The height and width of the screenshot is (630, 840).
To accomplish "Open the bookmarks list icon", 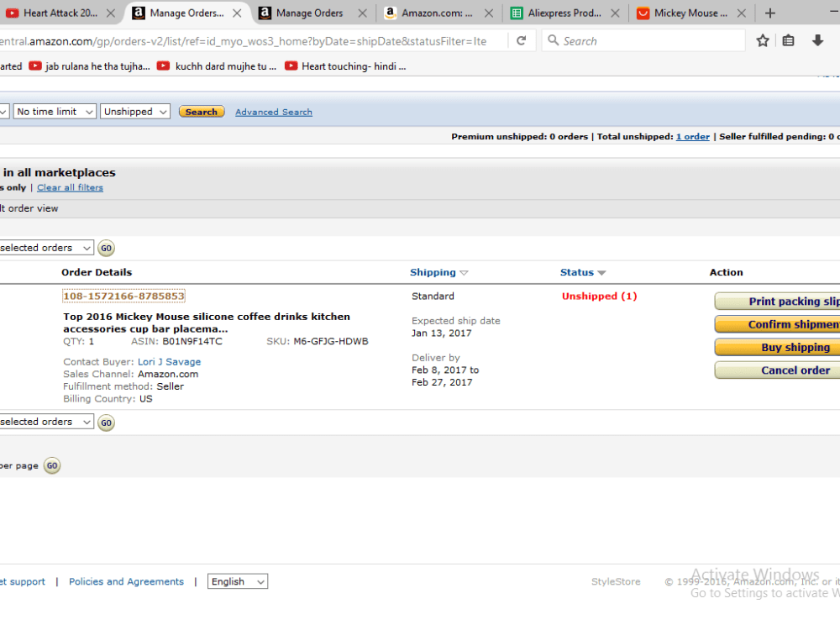I will [788, 40].
